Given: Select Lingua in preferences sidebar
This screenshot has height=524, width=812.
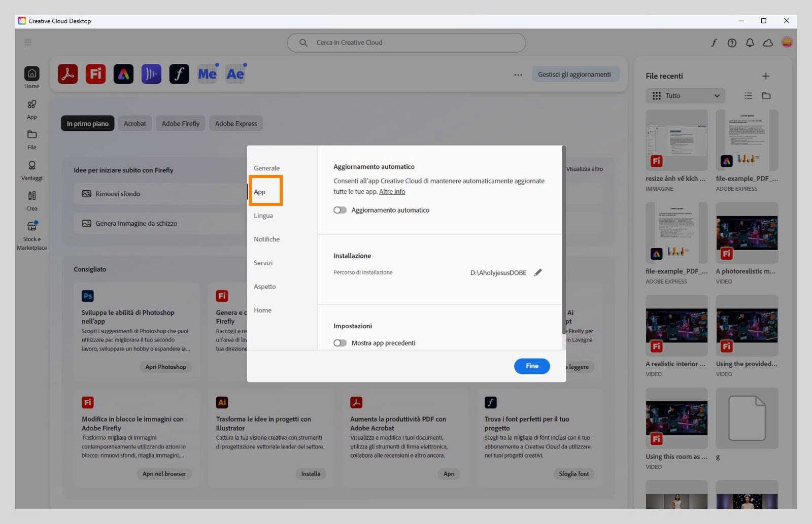Looking at the screenshot, I should [x=263, y=216].
